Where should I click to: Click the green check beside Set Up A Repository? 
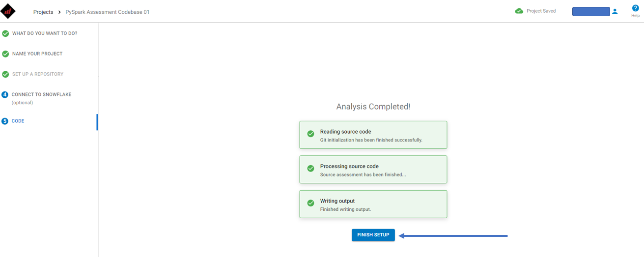(x=5, y=74)
